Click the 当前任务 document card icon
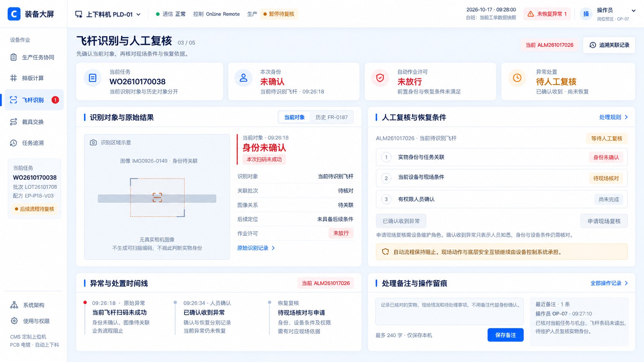The width and height of the screenshot is (644, 362). [x=92, y=78]
